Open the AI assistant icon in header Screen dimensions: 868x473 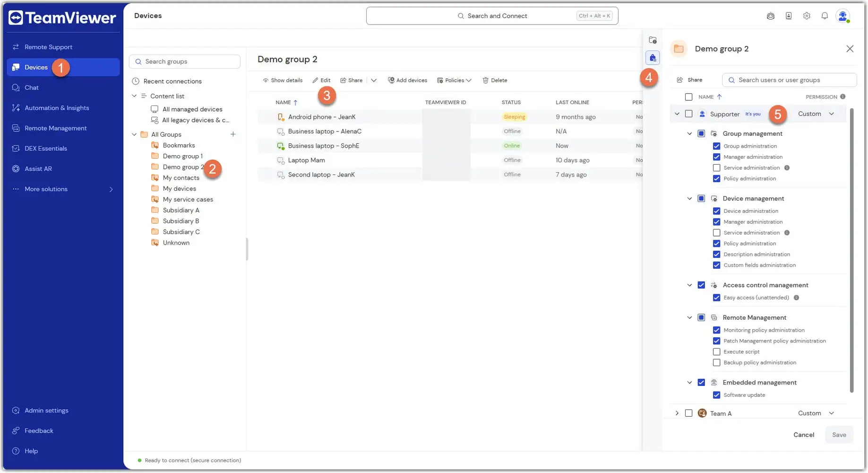tap(771, 16)
